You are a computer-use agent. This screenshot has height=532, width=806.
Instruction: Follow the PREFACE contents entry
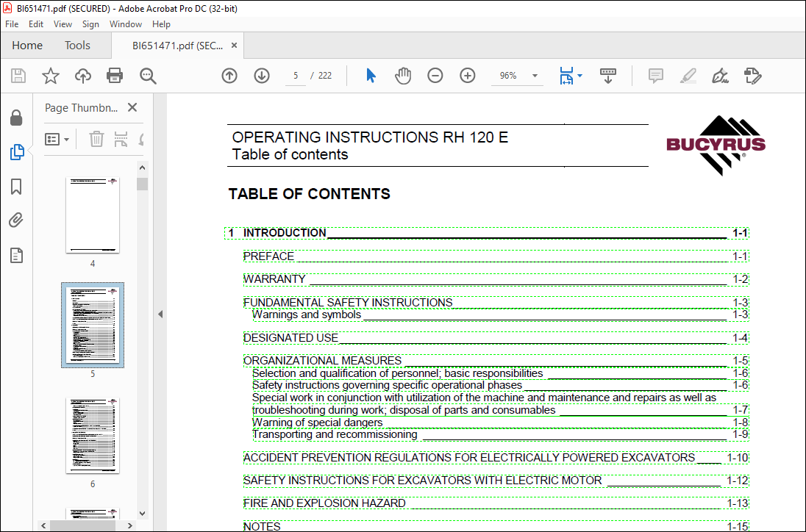click(x=496, y=256)
